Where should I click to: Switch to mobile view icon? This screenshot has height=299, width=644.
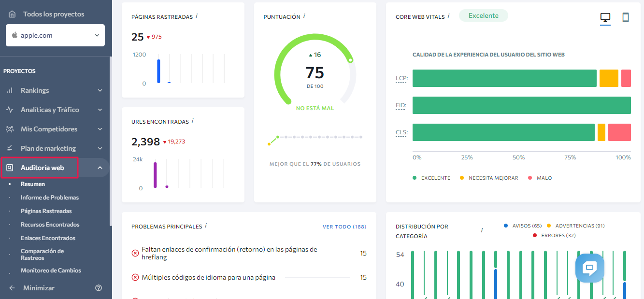pos(626,17)
